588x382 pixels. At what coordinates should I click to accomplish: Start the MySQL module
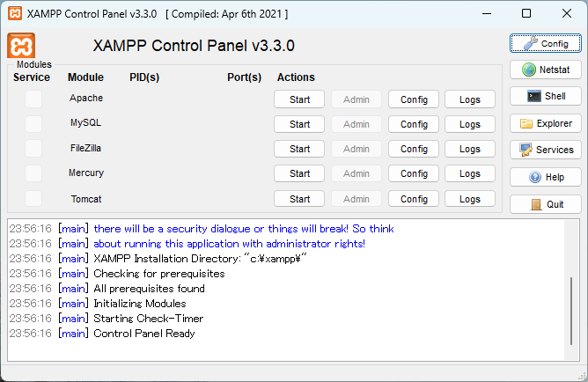(x=299, y=124)
